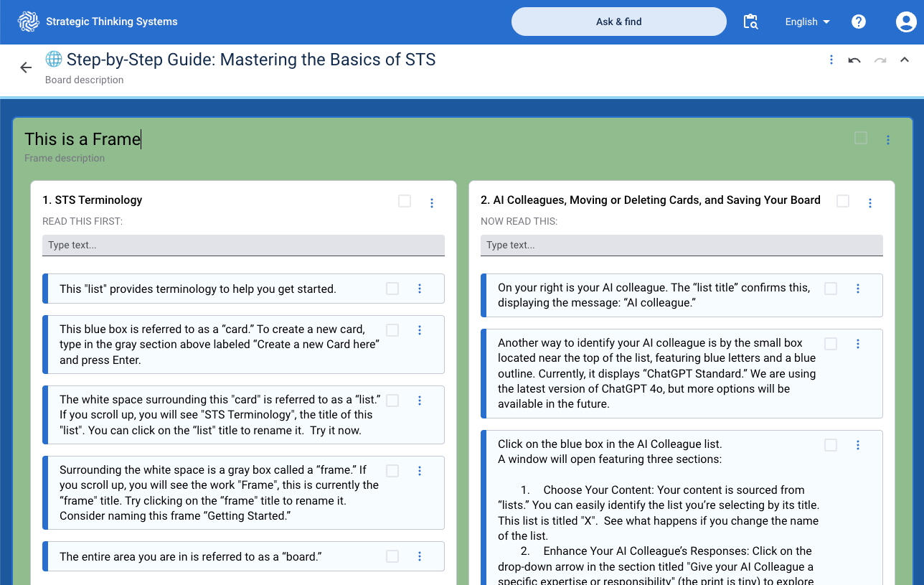This screenshot has height=585, width=924.
Task: Click the Ask & find button
Action: point(618,22)
